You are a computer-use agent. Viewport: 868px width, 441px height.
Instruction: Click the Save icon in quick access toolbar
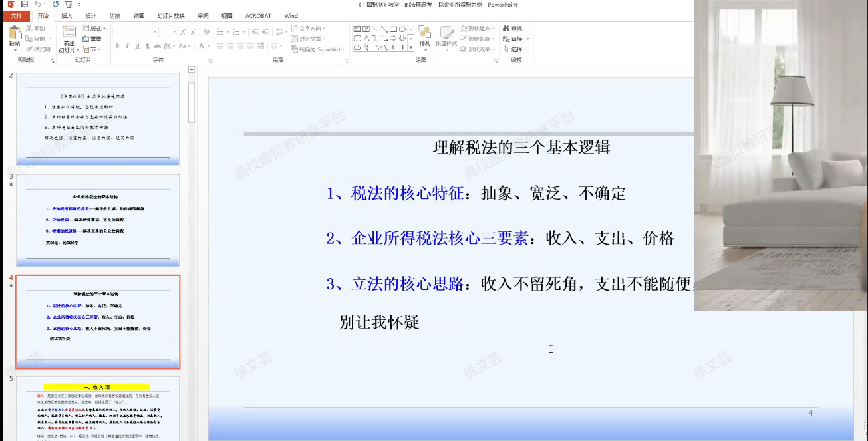[25, 5]
